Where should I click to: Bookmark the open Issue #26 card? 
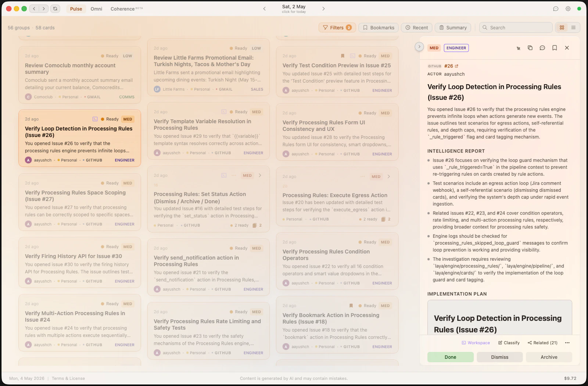(x=555, y=48)
